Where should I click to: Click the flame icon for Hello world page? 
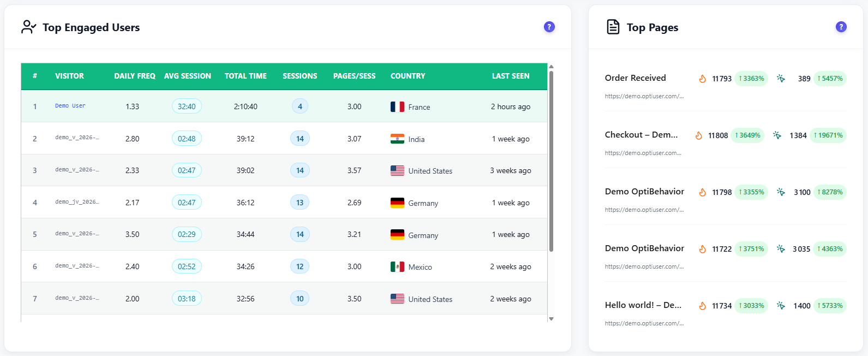[703, 306]
